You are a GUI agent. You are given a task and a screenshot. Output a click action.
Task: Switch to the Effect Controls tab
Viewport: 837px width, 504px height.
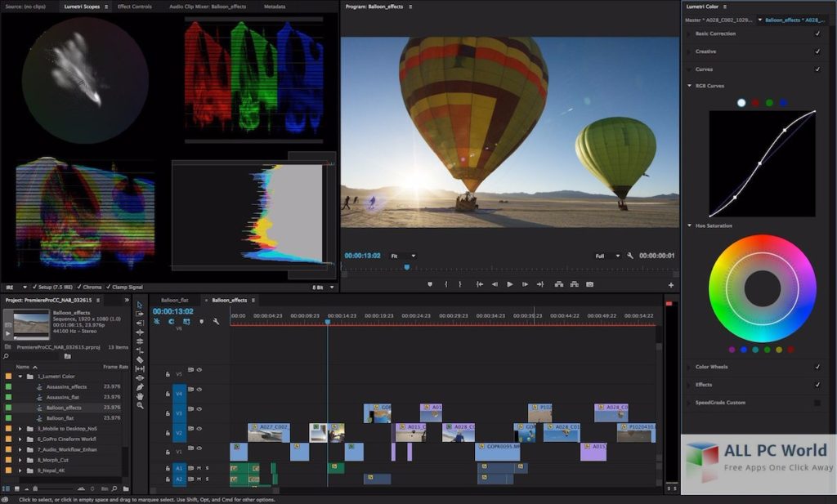[x=135, y=7]
